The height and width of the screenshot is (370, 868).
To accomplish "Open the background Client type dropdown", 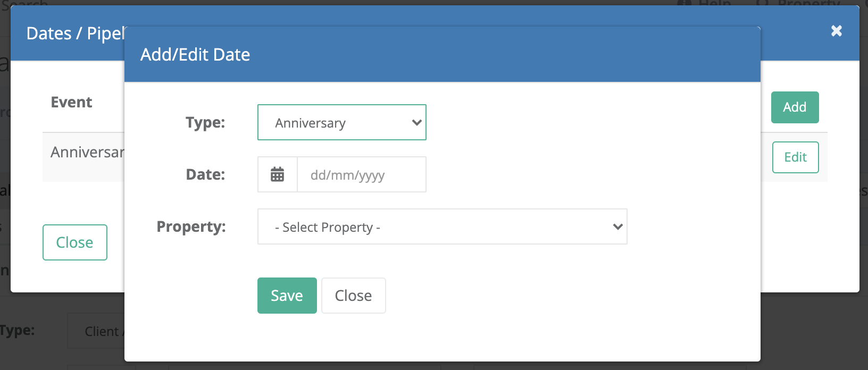I will (x=96, y=331).
